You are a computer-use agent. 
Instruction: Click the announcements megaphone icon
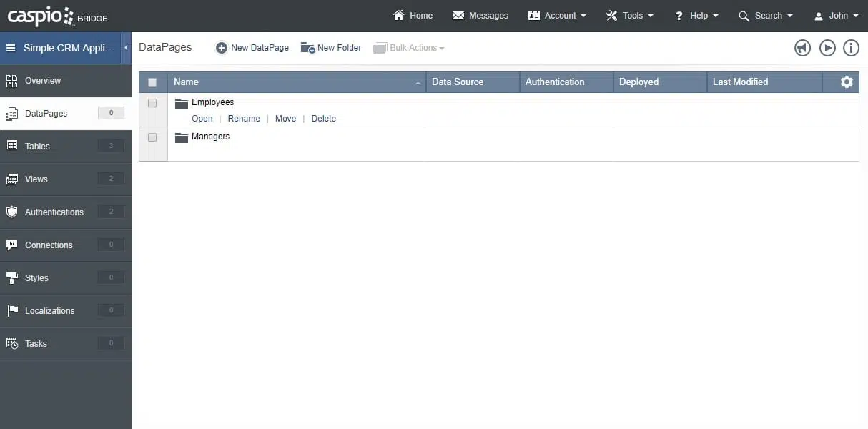coord(803,48)
